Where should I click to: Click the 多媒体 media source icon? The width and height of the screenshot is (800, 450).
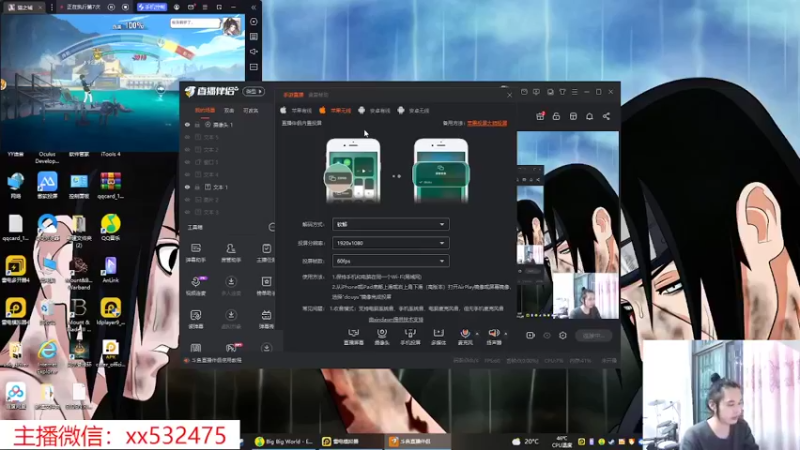(x=438, y=337)
